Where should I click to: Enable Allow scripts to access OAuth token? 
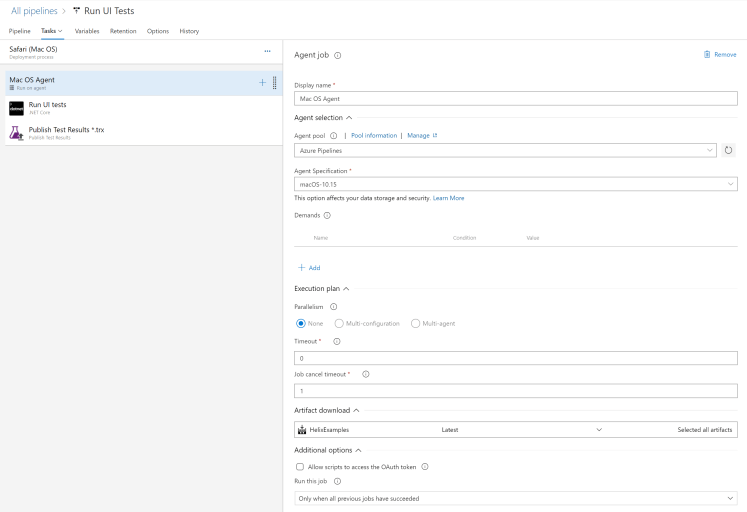pos(300,466)
